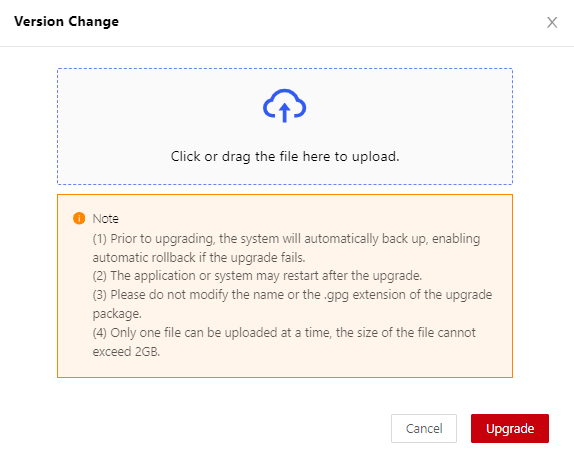Viewport: 574px width, 452px height.
Task: Click the Upgrade button
Action: point(510,428)
